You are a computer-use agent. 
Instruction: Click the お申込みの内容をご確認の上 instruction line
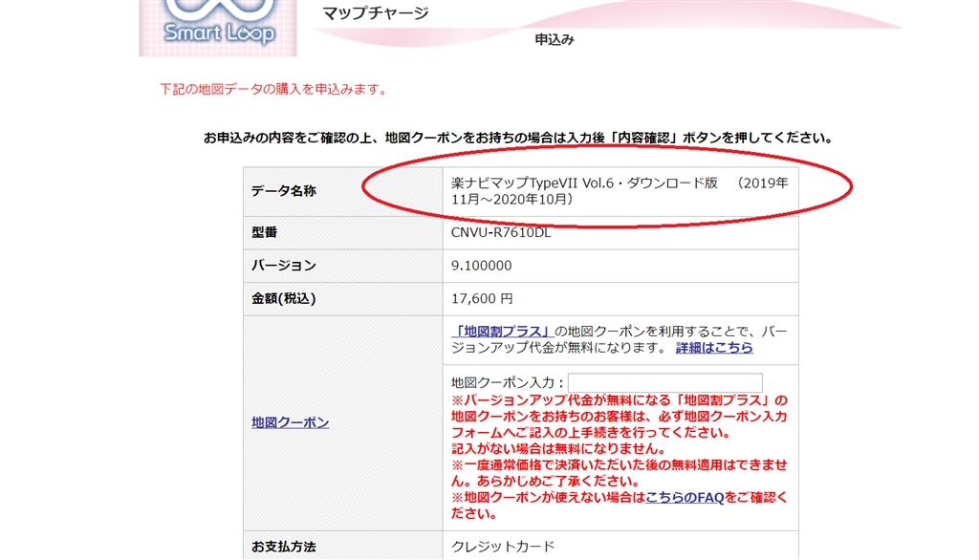tap(518, 138)
